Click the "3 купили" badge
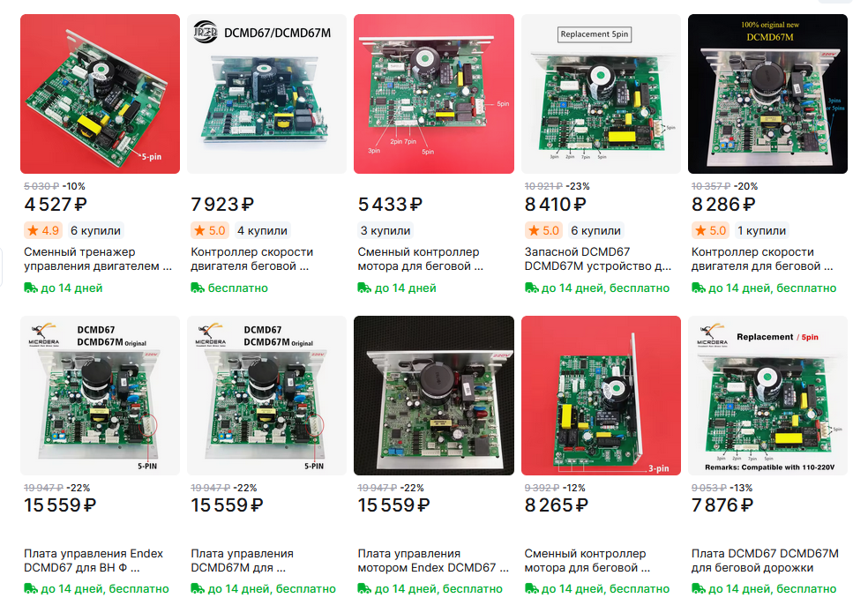Screen dimensions: 868x598 (385, 230)
